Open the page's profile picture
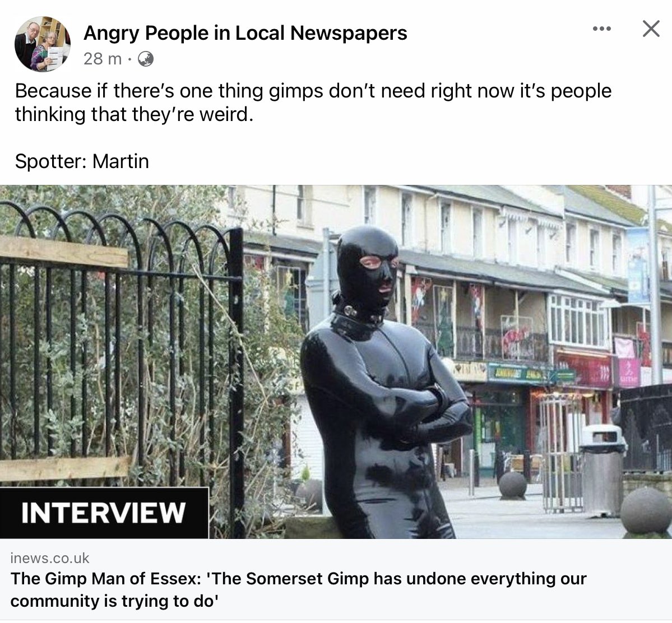Image resolution: width=672 pixels, height=623 pixels. [43, 44]
